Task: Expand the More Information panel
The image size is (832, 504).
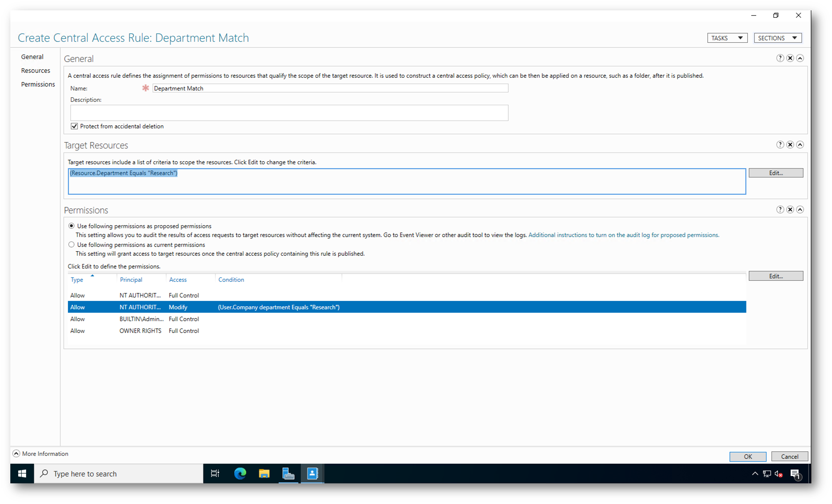Action: coord(16,453)
